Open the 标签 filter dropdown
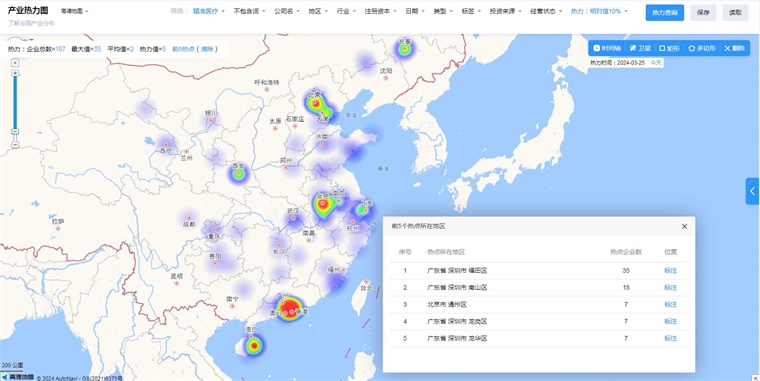Screen dimensions: 760x381 point(472,11)
